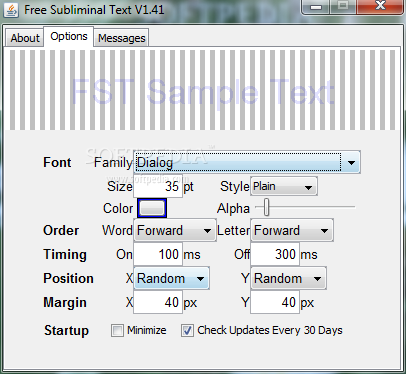Enable the Minimize startup checkbox

117,330
